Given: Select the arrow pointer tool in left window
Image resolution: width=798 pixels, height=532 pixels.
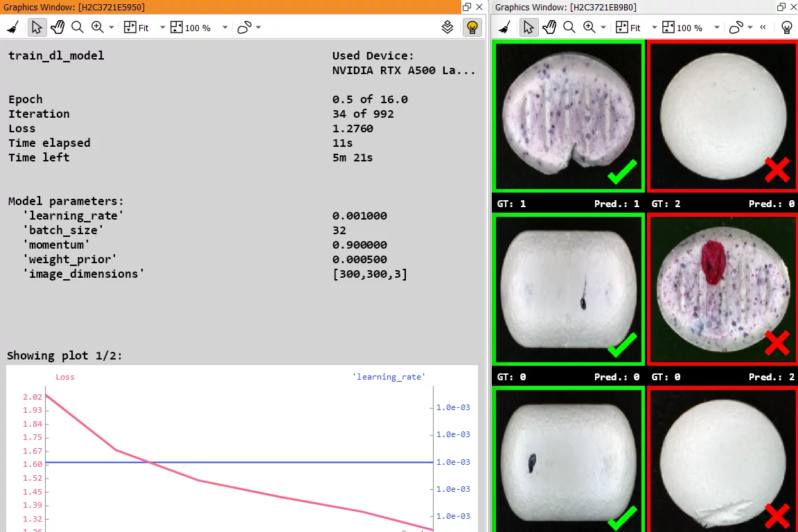Looking at the screenshot, I should tap(37, 28).
